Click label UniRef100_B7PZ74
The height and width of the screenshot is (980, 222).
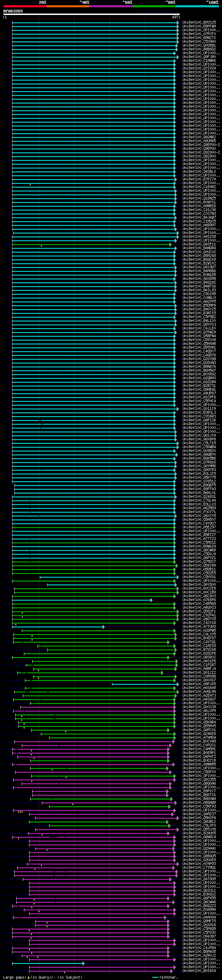tap(199, 179)
